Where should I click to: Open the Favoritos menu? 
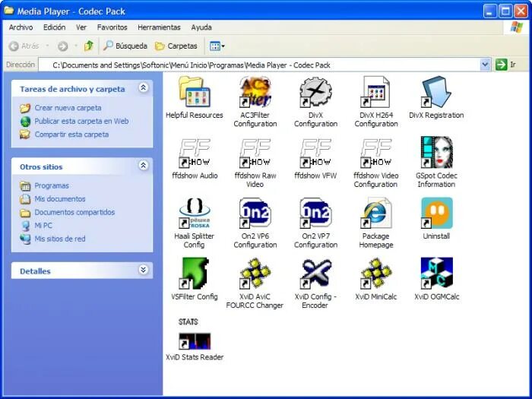(112, 27)
